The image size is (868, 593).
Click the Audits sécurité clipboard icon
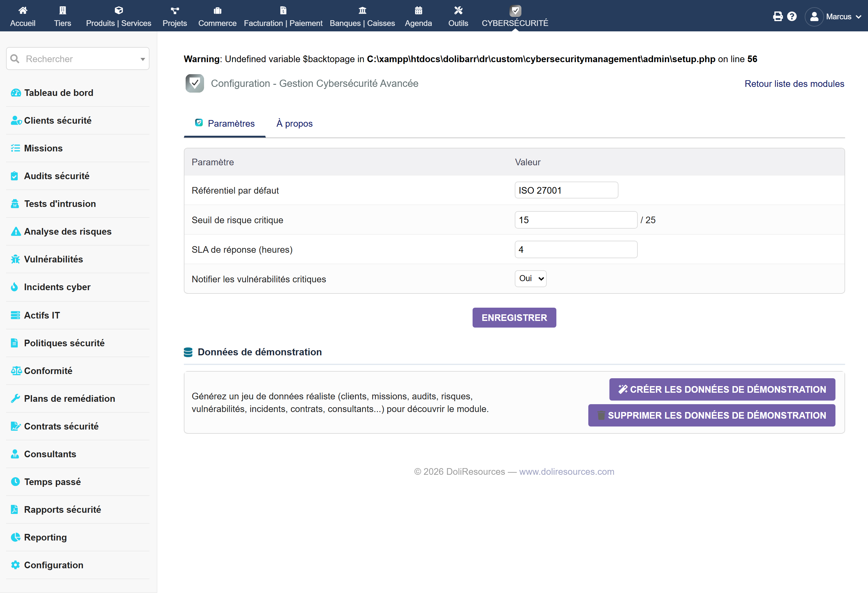coord(14,176)
